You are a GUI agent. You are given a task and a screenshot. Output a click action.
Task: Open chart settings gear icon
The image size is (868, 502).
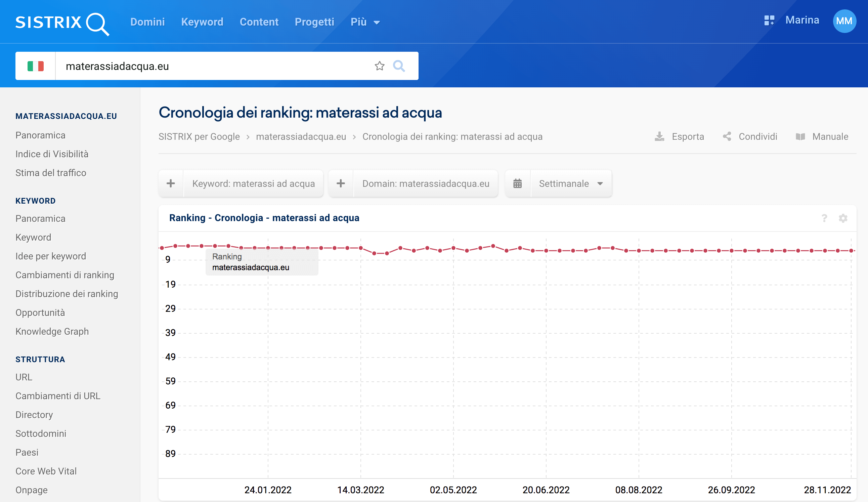(x=843, y=218)
